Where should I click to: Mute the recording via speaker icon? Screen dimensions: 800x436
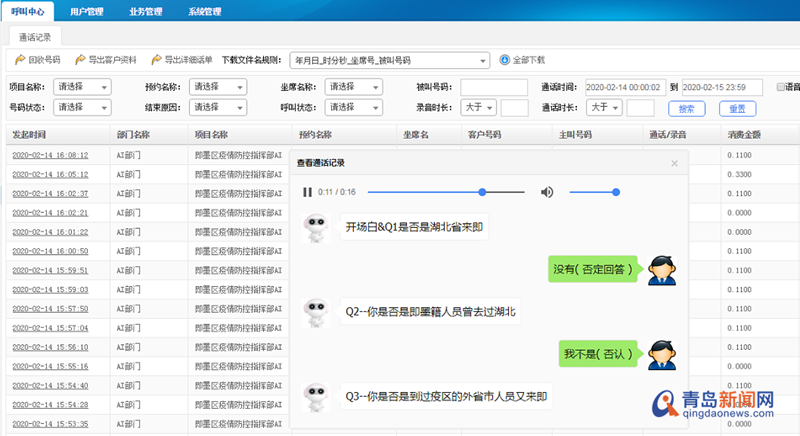coord(547,192)
